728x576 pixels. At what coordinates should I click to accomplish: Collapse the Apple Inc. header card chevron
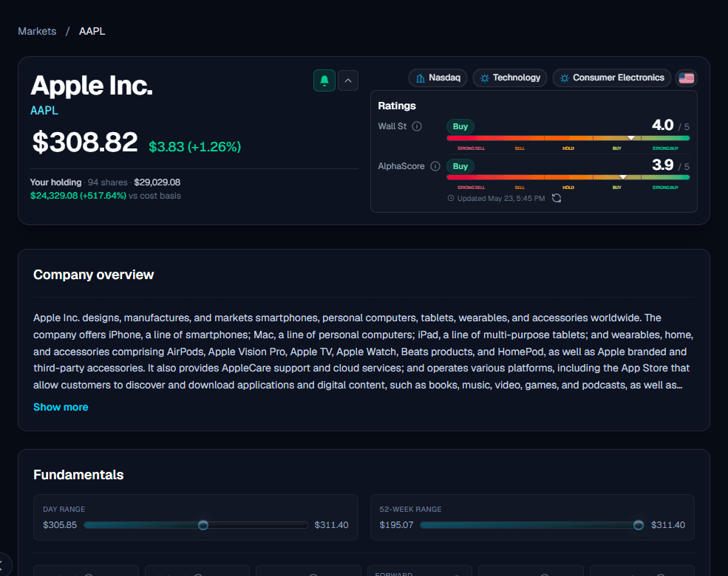348,80
